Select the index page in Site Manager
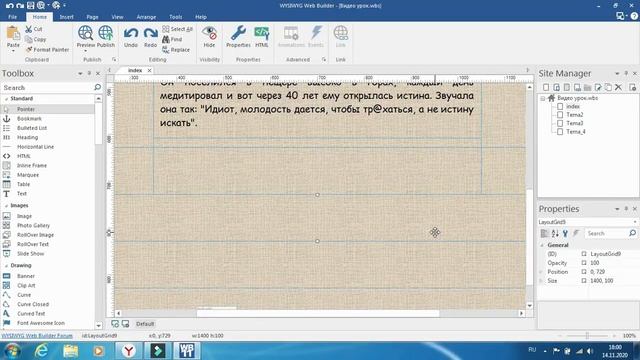 pos(573,106)
